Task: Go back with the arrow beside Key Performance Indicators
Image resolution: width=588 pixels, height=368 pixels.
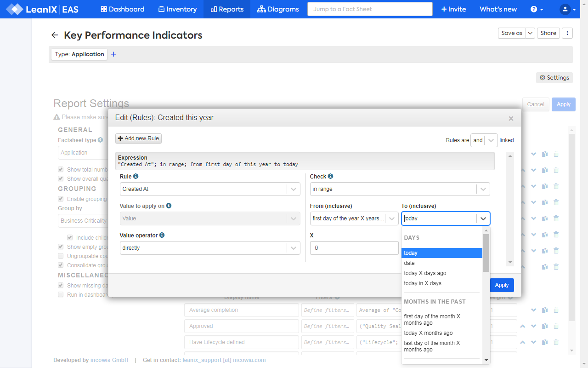Action: click(x=55, y=35)
